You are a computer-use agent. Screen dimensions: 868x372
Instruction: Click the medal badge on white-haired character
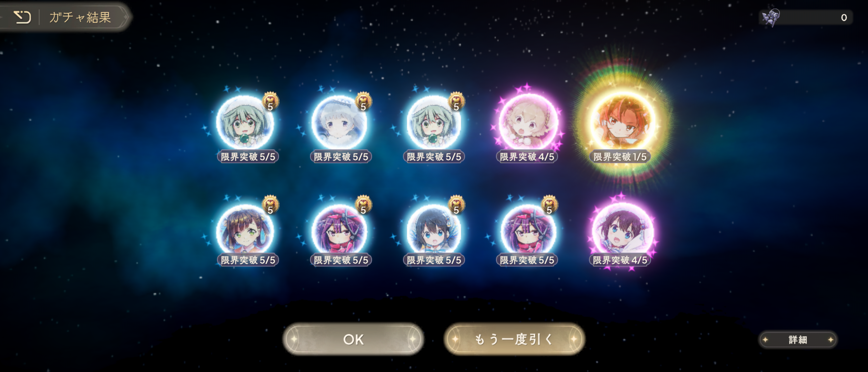coord(363,102)
